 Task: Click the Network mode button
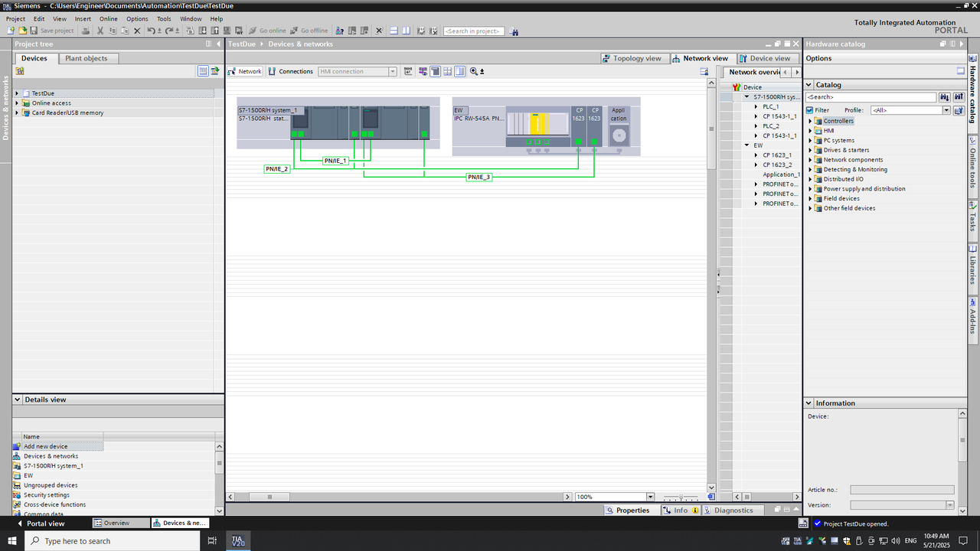coord(245,71)
